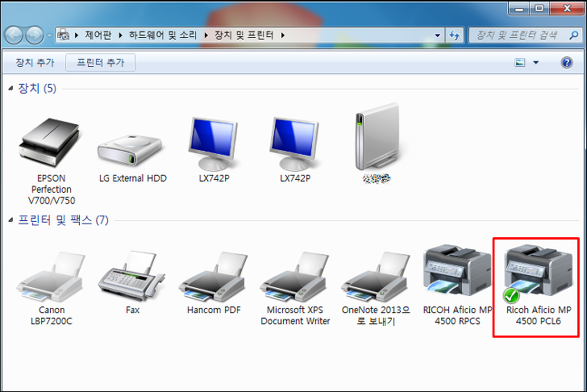The image size is (587, 392).
Task: Select the Fax device icon
Action: point(131,276)
